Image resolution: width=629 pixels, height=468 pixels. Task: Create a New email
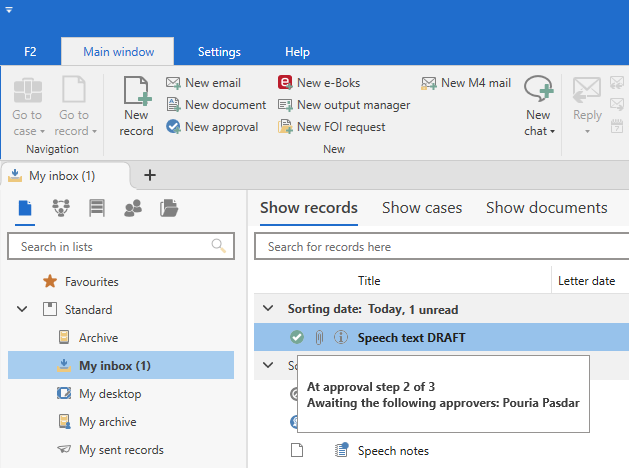(203, 83)
